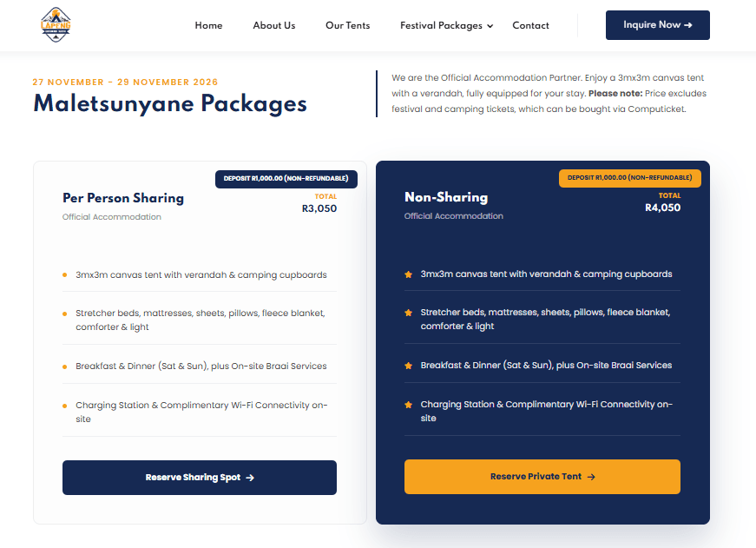Click star icon beside Non-Sharing Breakfast & Dinner

click(408, 366)
